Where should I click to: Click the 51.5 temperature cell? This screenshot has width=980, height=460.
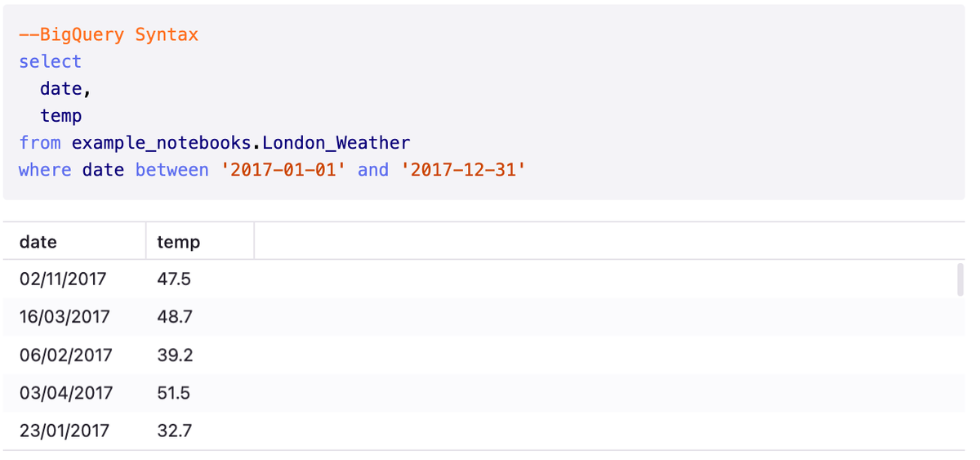point(174,393)
